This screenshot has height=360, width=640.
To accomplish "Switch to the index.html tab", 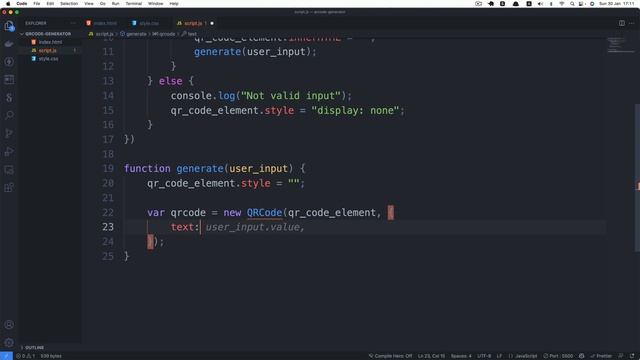I will click(x=102, y=23).
